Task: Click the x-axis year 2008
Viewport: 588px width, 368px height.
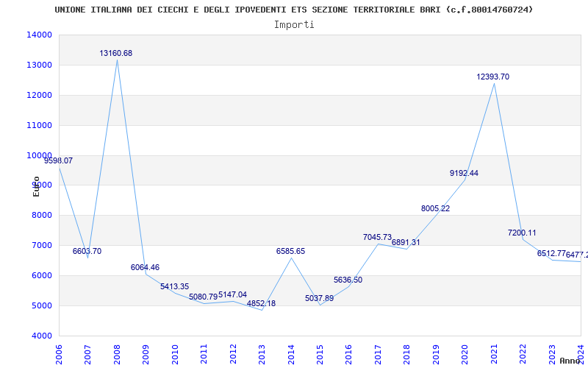Action: (117, 355)
